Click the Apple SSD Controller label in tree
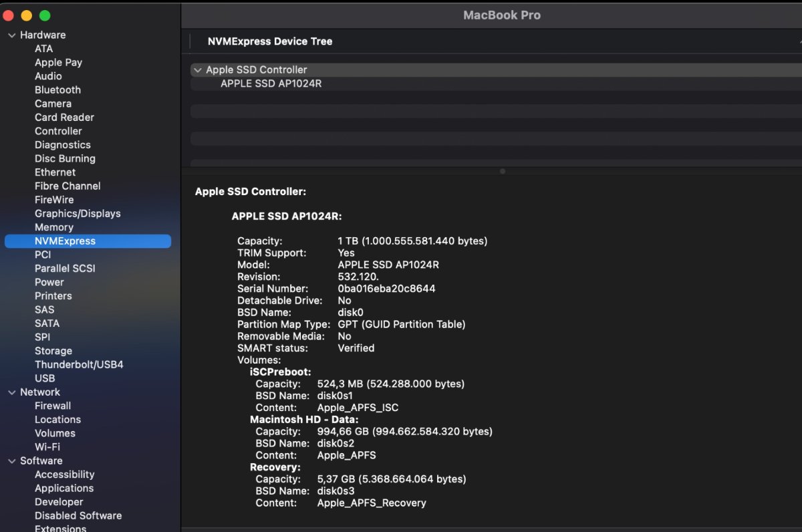Viewport: 802px width, 532px height. 257,70
